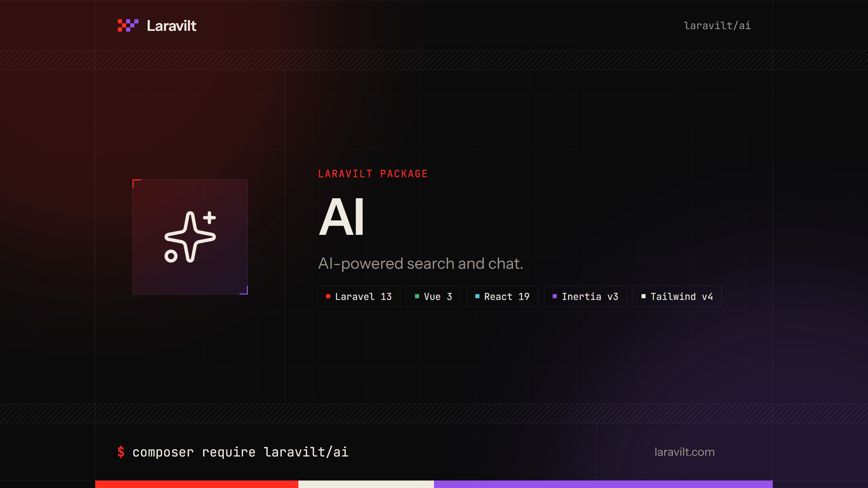Image resolution: width=868 pixels, height=488 pixels.
Task: Select the Inertia v3 badge
Action: (x=586, y=297)
